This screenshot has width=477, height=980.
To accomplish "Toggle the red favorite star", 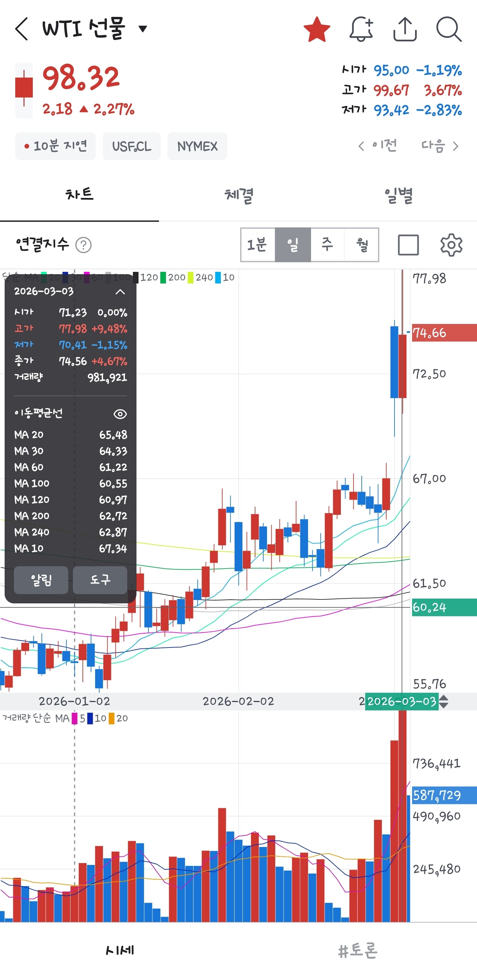I will point(317,29).
